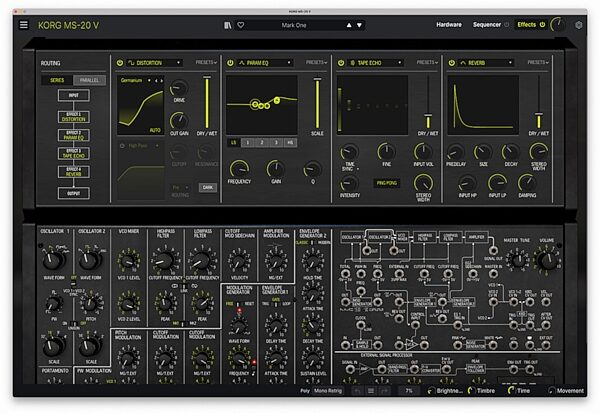Image resolution: width=600 pixels, height=414 pixels.
Task: Expand Distortion Presets menu
Action: point(206,62)
